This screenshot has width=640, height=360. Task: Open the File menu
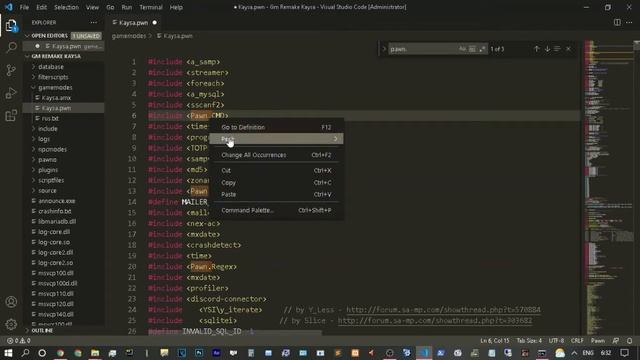tap(24, 7)
